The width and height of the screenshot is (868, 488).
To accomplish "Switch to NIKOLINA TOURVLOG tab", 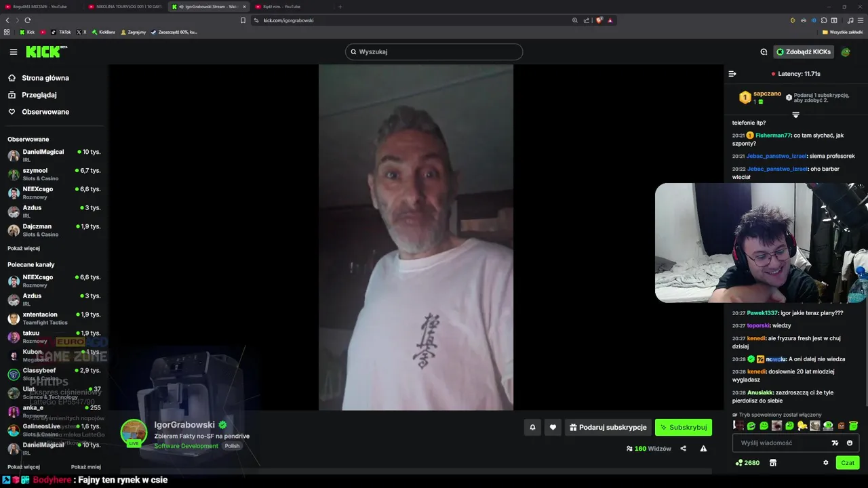I will (x=126, y=7).
